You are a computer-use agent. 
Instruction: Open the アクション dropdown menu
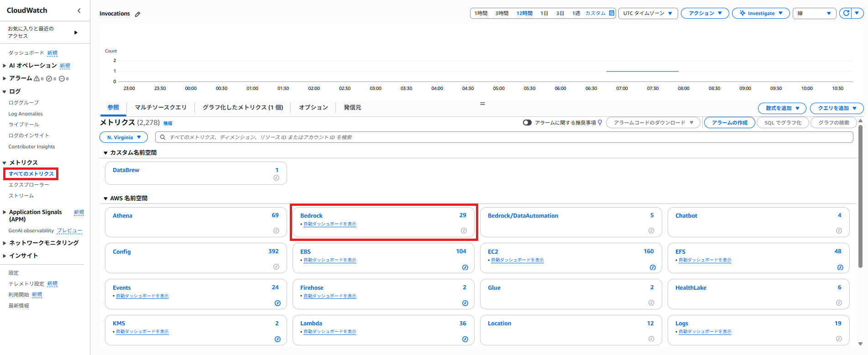click(x=705, y=13)
